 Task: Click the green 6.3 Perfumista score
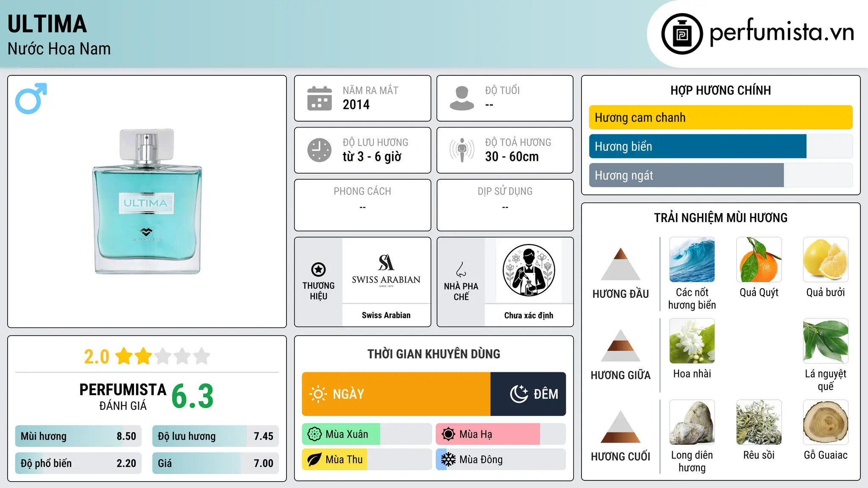click(192, 396)
